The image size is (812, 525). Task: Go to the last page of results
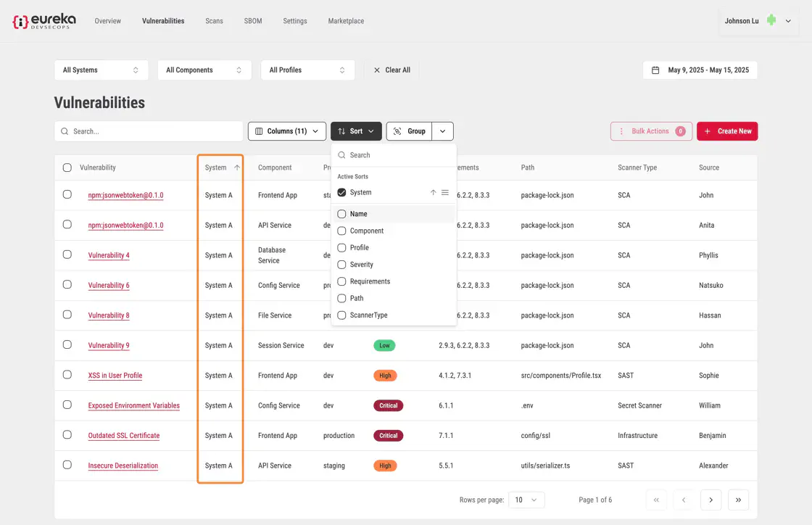(738, 500)
